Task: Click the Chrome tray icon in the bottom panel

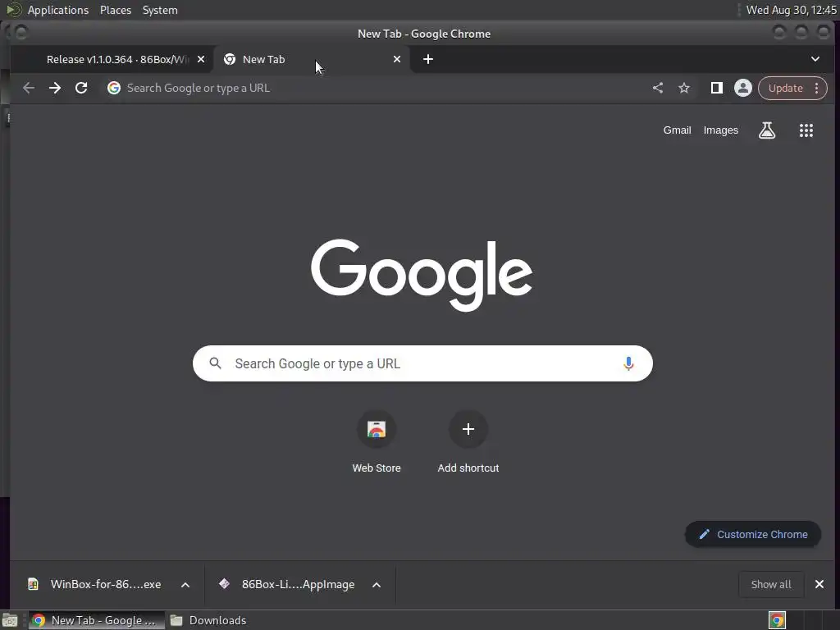Action: 777,620
